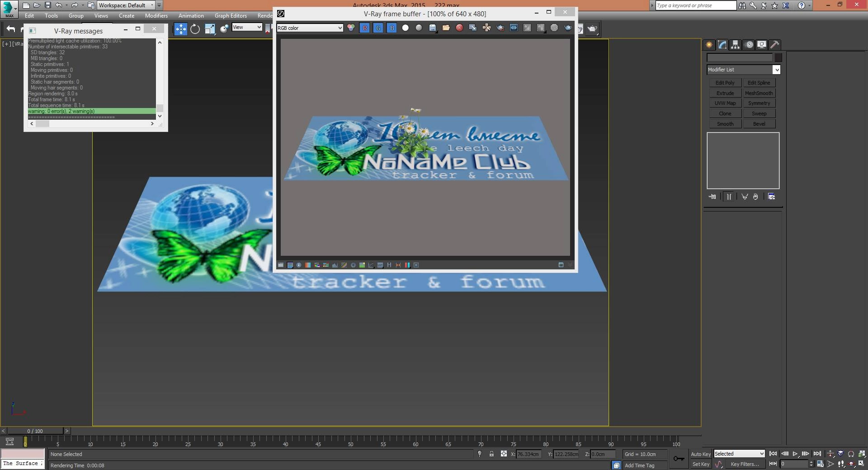Click the current frame number field
This screenshot has height=470, width=868.
(794, 464)
